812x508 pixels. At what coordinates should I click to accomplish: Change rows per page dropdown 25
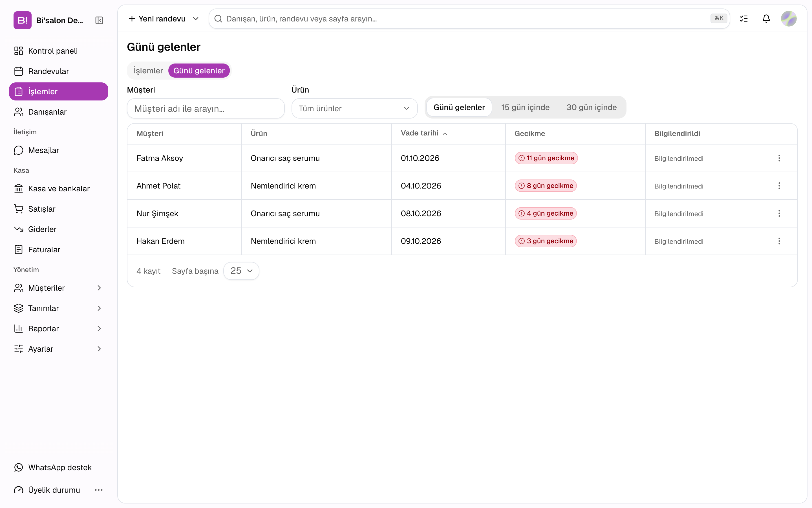[241, 271]
